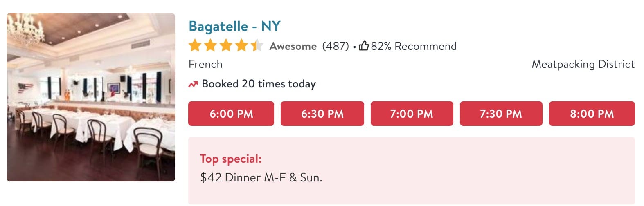Click the 82% Recommend text
The image size is (644, 206).
click(x=414, y=46)
